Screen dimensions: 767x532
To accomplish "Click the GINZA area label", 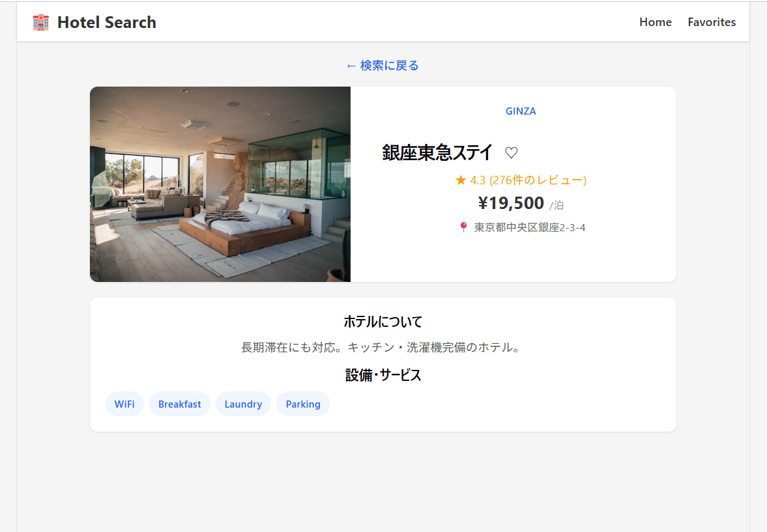I will (x=521, y=111).
